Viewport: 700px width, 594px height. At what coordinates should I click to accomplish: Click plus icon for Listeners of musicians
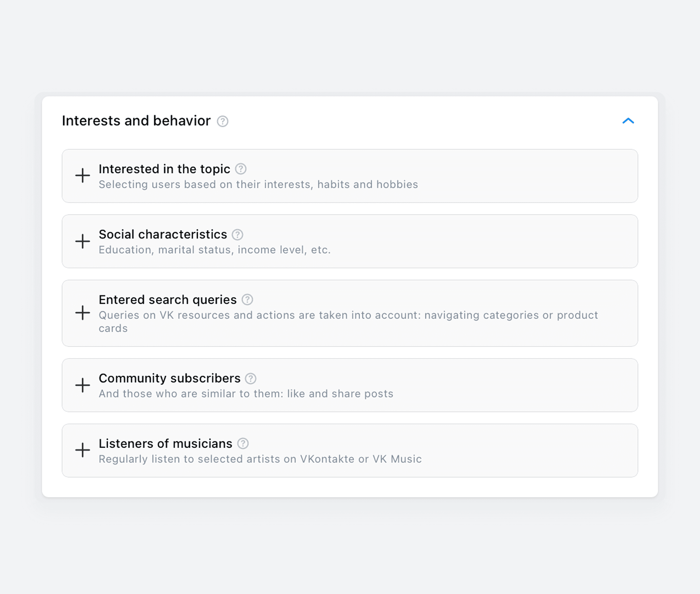coord(82,450)
